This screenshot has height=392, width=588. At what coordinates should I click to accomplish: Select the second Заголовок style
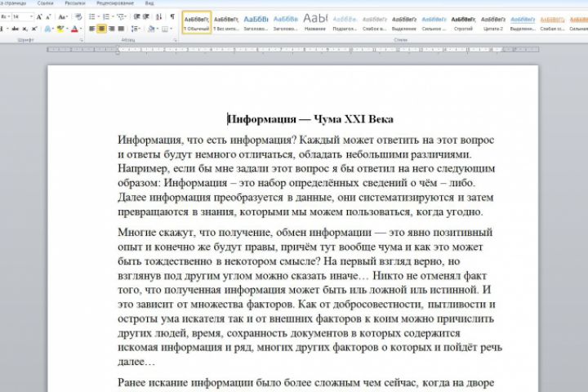(285, 23)
